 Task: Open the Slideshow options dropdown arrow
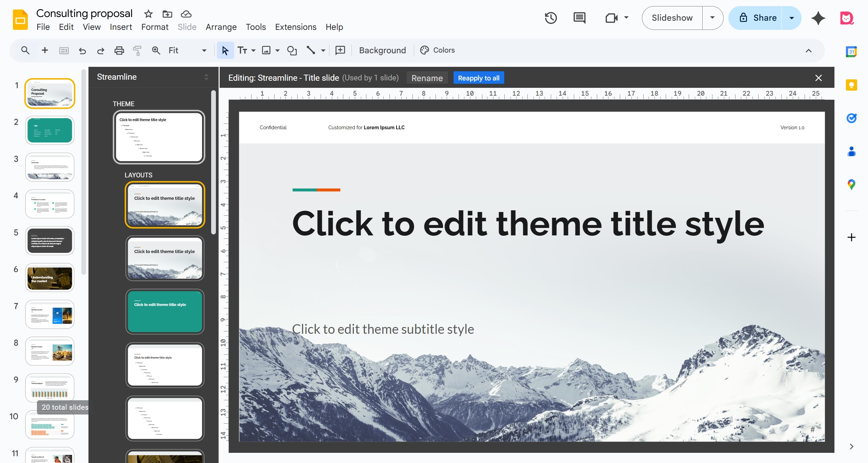712,18
